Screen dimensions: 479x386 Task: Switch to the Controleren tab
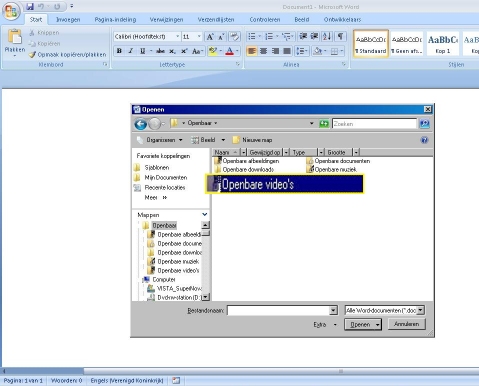point(265,20)
